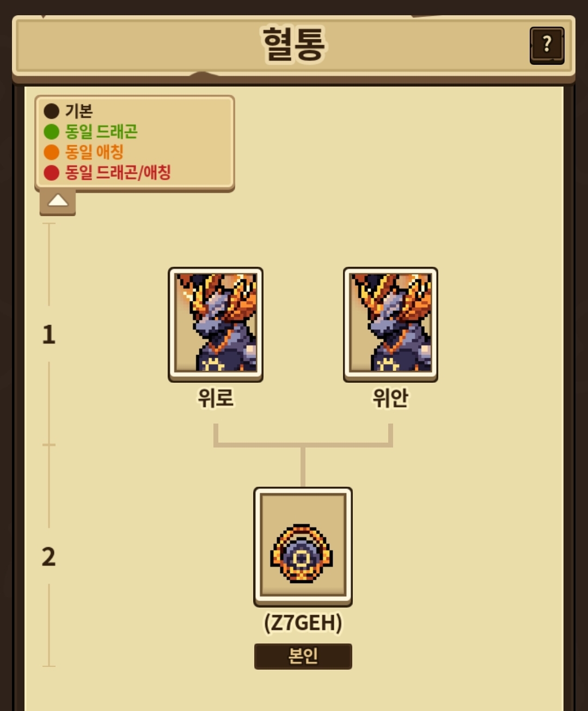Click the lineage connector line junction
Image resolution: width=588 pixels, height=711 pixels.
(x=303, y=445)
